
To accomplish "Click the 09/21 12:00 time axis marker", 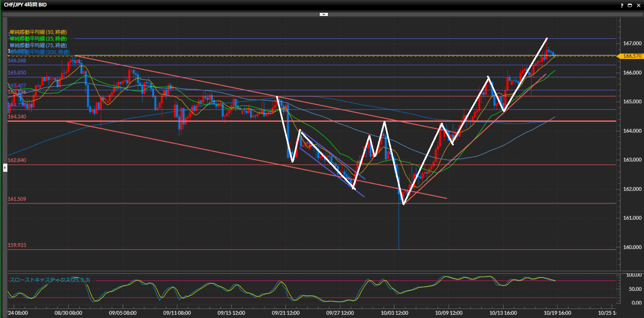I will [x=285, y=313].
